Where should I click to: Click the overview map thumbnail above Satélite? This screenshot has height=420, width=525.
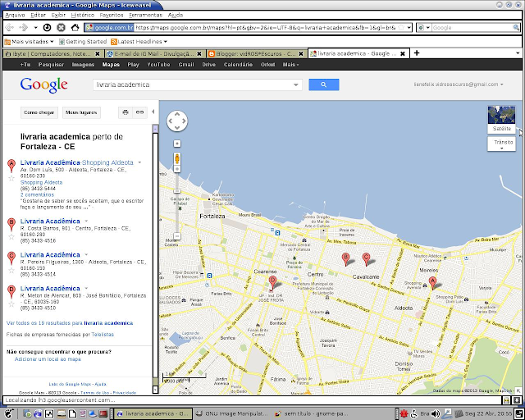click(x=501, y=115)
